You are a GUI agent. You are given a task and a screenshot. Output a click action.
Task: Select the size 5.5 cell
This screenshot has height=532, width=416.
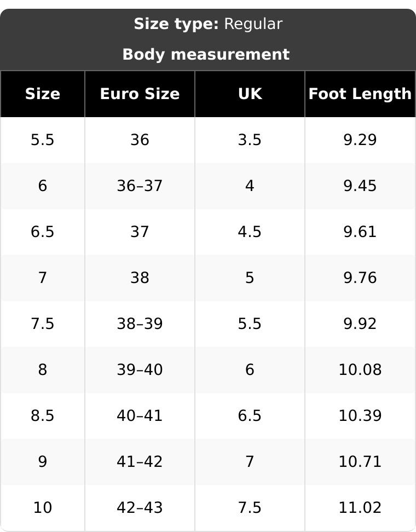coord(42,140)
